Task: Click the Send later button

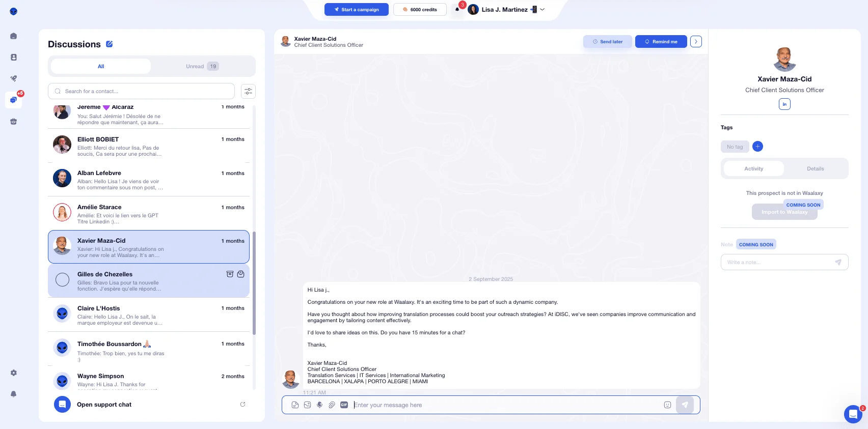Action: pos(608,42)
